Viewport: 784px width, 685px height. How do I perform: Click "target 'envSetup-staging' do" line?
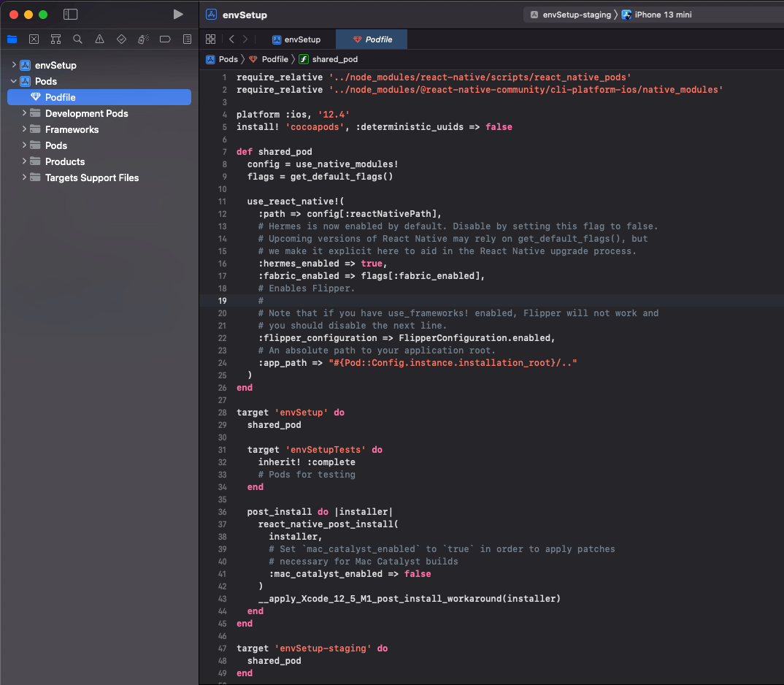[312, 648]
